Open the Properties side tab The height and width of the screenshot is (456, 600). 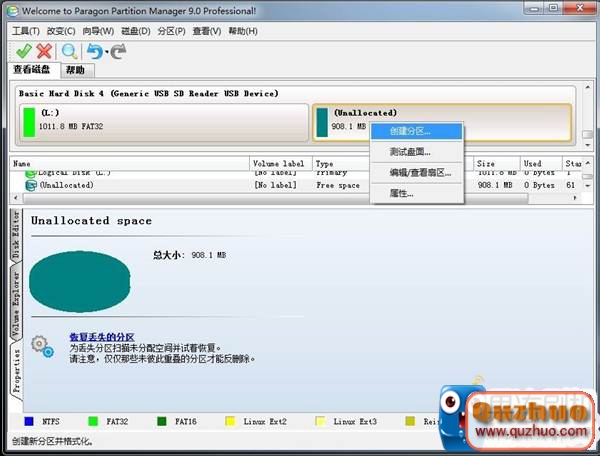[x=17, y=371]
